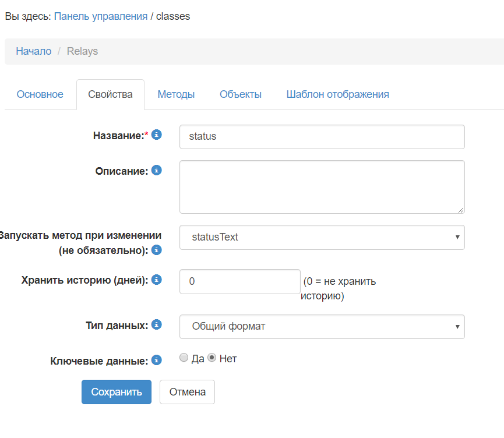Click info icon for method-on-change field
This screenshot has height=438, width=504.
pyautogui.click(x=157, y=250)
